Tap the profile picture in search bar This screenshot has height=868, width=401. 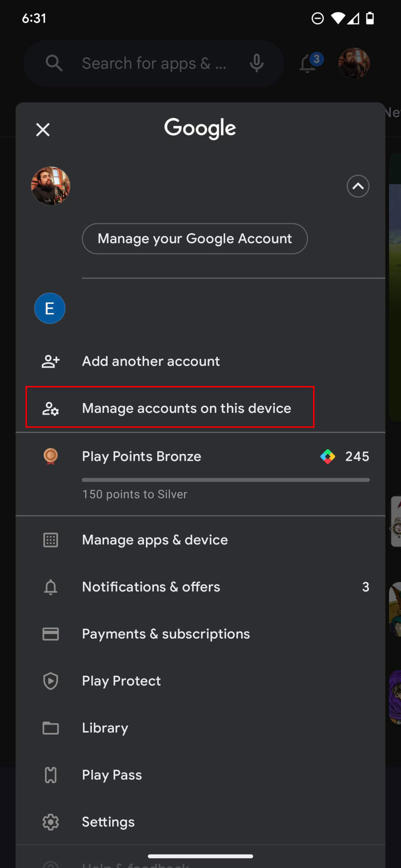pos(354,63)
